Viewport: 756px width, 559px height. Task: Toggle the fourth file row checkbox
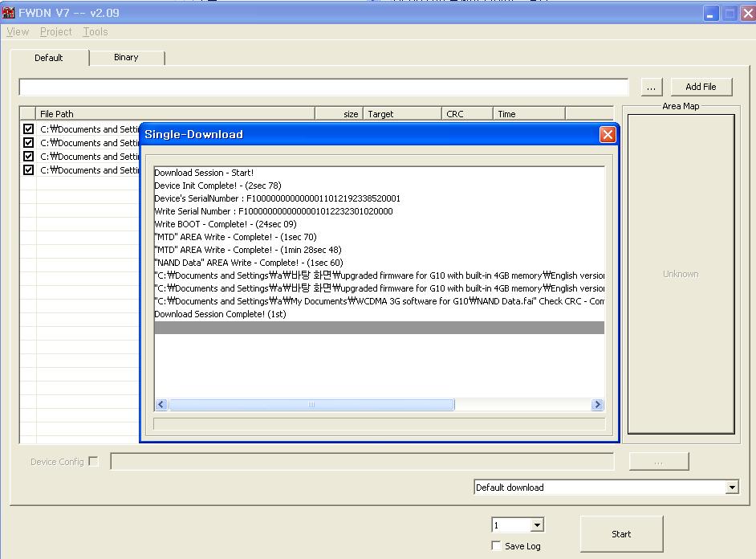point(28,170)
